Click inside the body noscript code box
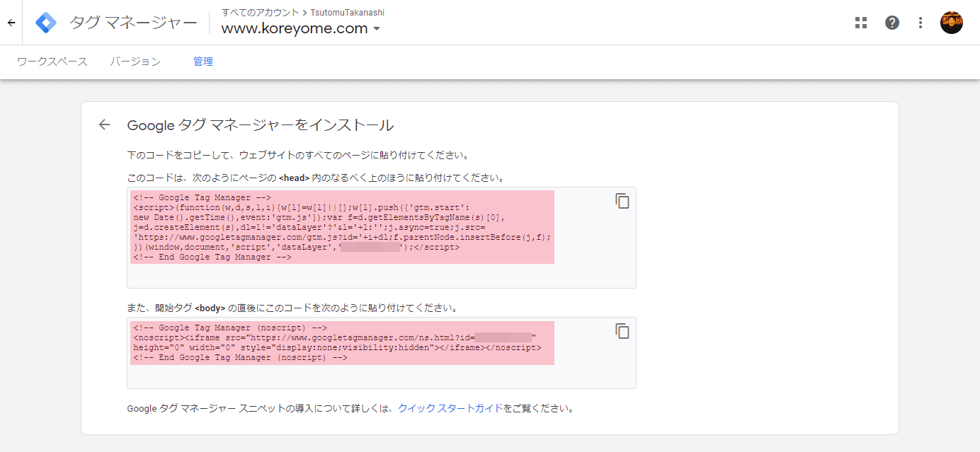This screenshot has height=452, width=980. click(x=382, y=353)
